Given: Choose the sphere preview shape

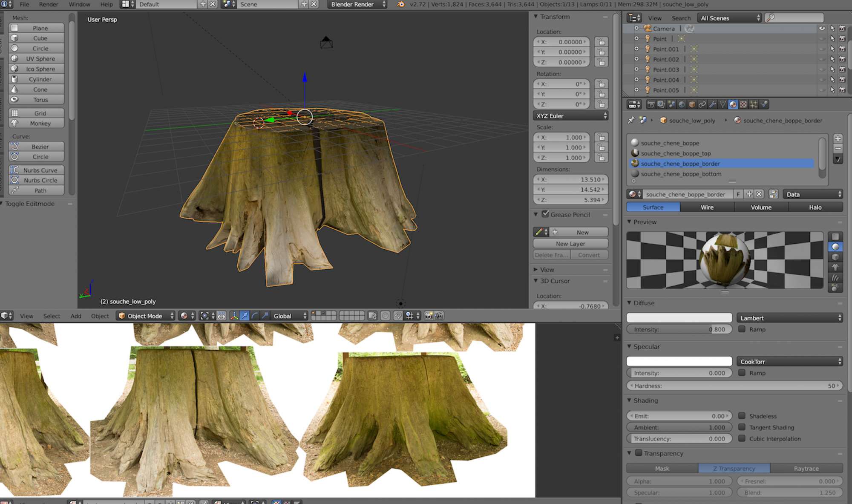Looking at the screenshot, I should click(835, 247).
